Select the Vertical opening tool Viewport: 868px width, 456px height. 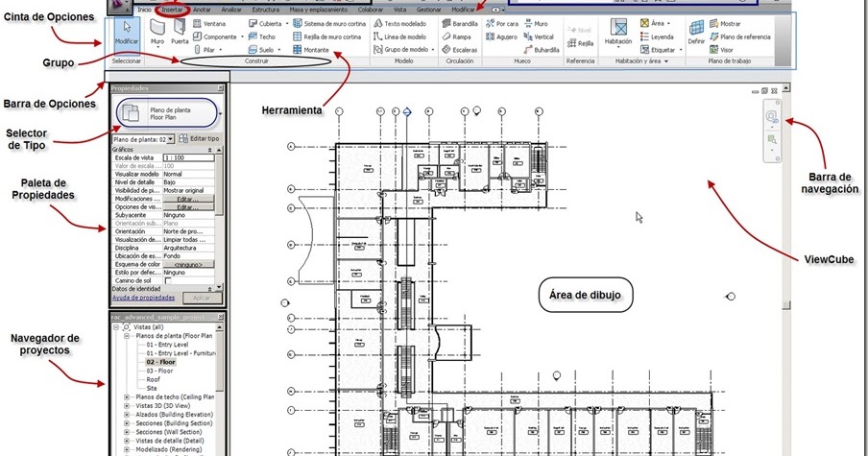pyautogui.click(x=539, y=36)
